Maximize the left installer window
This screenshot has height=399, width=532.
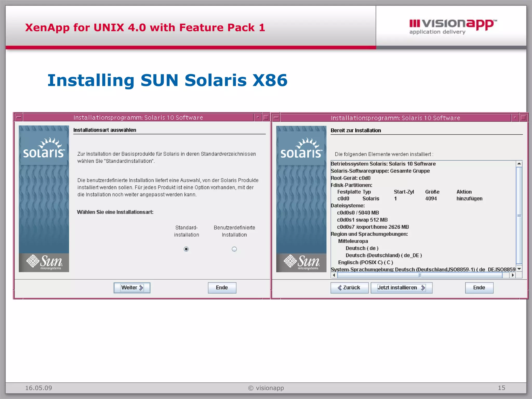pyautogui.click(x=266, y=117)
